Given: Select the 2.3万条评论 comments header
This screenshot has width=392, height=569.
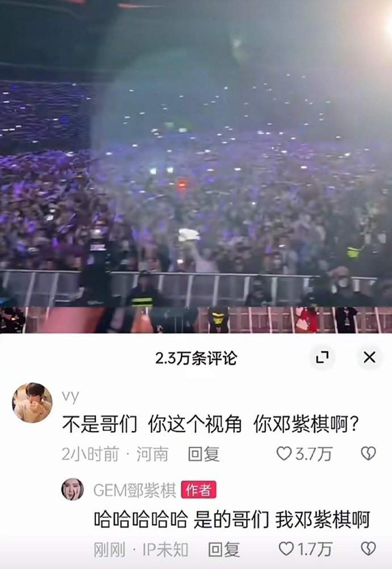Looking at the screenshot, I should pos(196,358).
